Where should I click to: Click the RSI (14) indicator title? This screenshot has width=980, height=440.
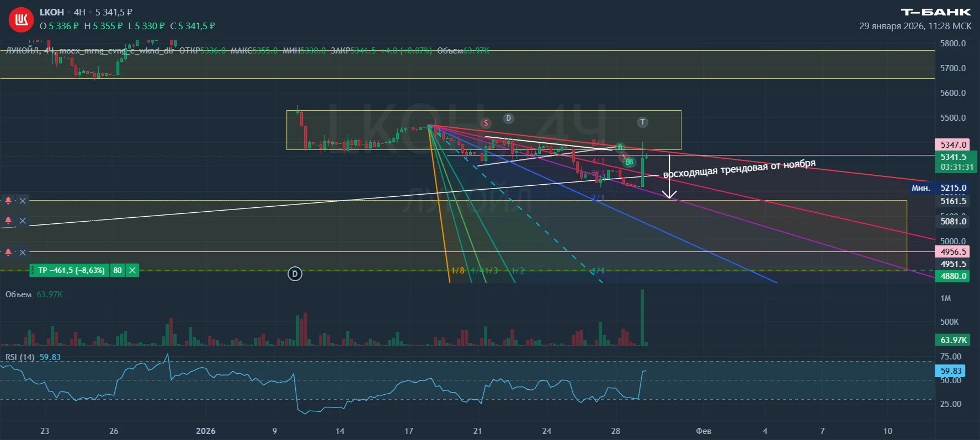(20, 357)
